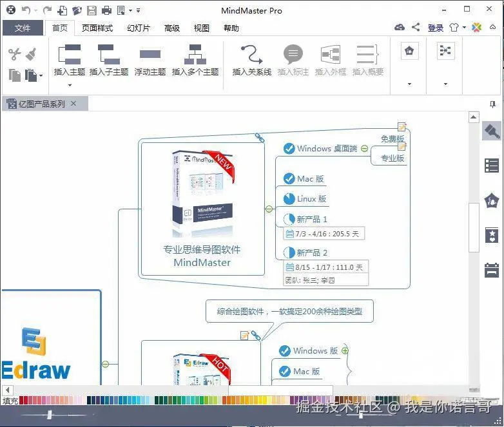Click vertical scrollbar up arrow
This screenshot has width=504, height=427.
click(474, 118)
